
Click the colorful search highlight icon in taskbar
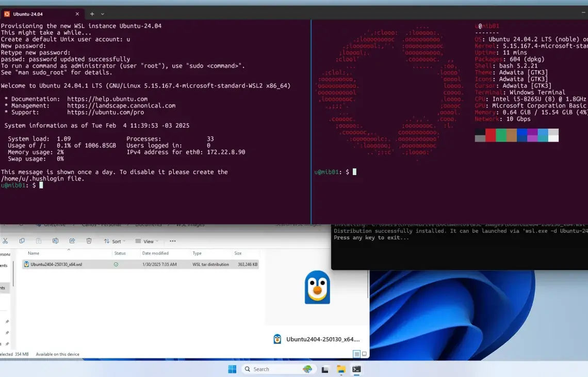(x=307, y=369)
